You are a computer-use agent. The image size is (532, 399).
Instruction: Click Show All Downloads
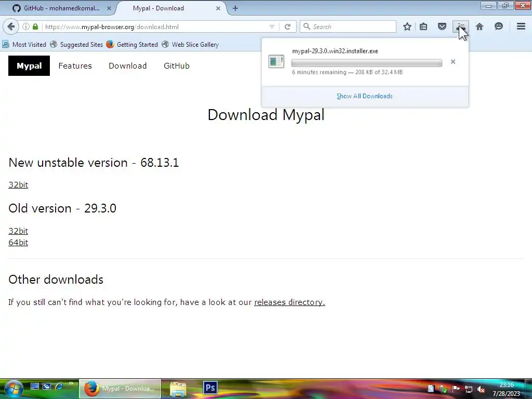click(x=365, y=96)
